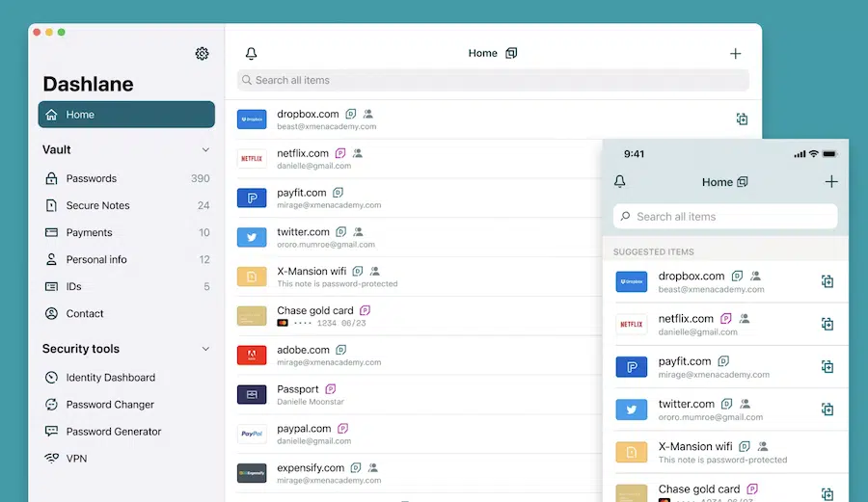Open the adobe.com item in the list

(x=303, y=351)
